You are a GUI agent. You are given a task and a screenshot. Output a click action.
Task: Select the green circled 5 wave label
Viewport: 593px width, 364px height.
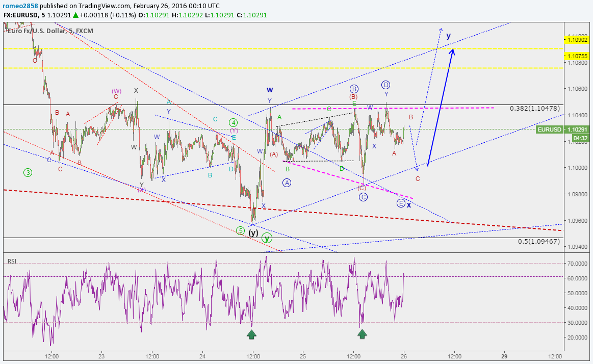240,230
